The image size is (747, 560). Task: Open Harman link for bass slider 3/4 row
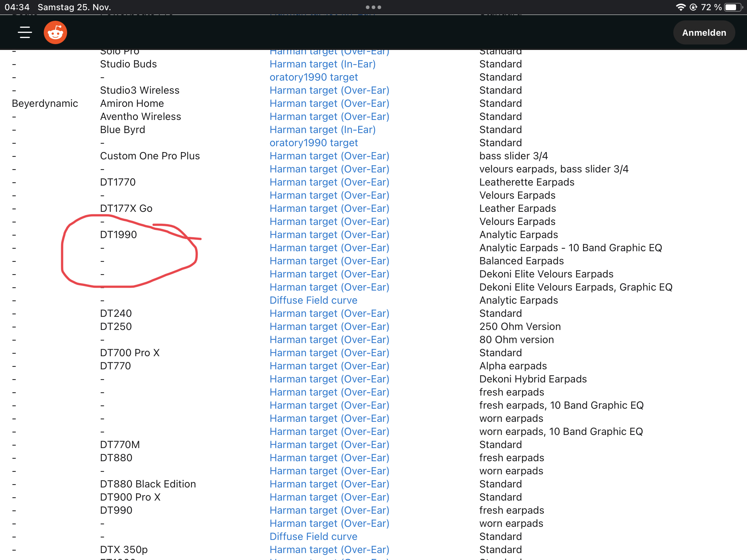click(329, 156)
